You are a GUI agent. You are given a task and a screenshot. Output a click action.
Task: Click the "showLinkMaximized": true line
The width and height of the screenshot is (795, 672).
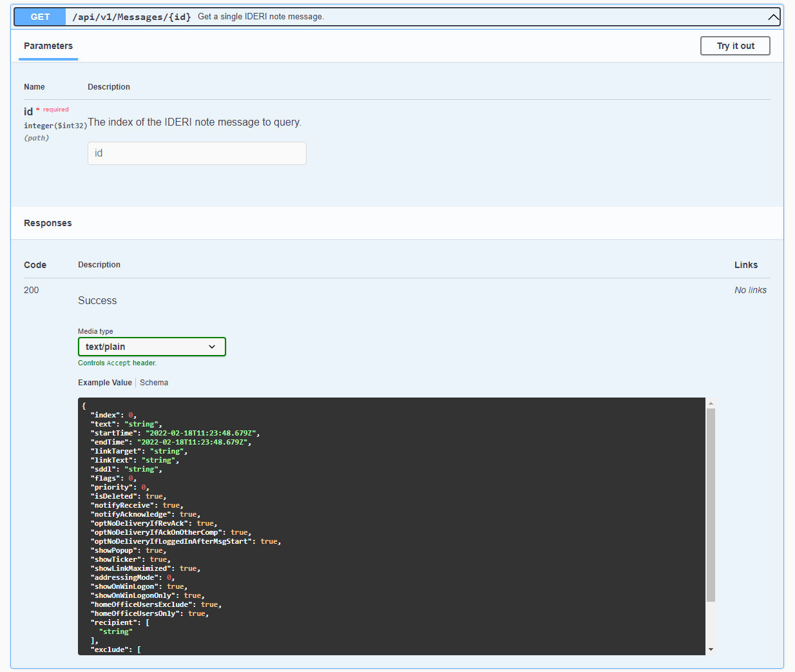click(x=146, y=568)
